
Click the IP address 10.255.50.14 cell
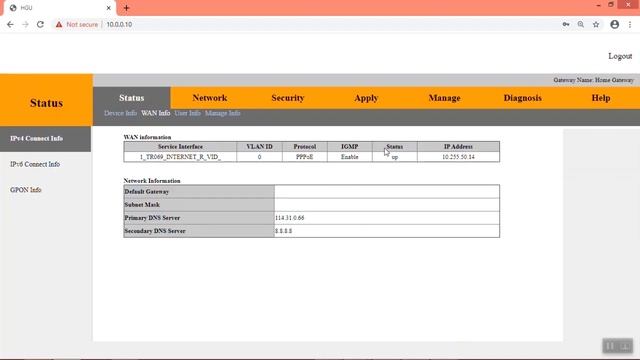pyautogui.click(x=458, y=157)
